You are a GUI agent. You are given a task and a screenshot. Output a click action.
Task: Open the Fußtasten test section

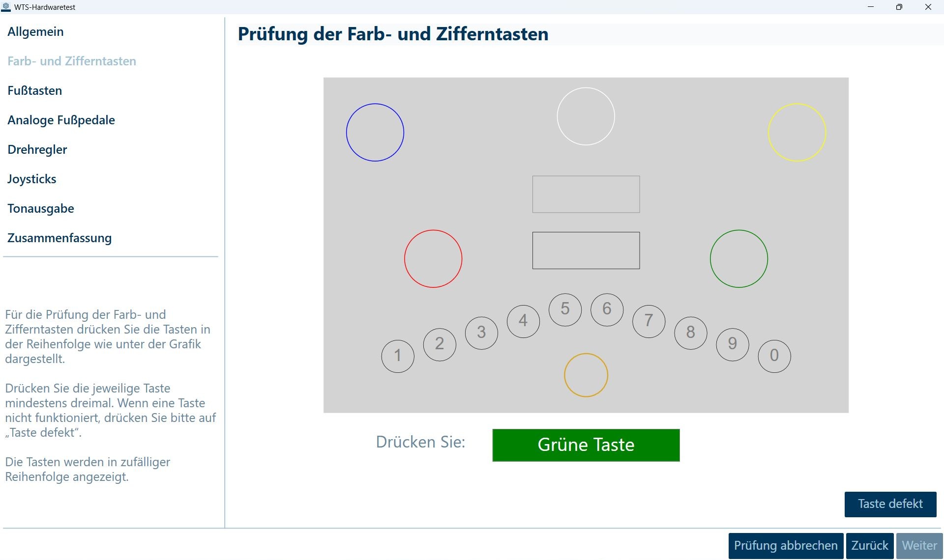pos(34,90)
